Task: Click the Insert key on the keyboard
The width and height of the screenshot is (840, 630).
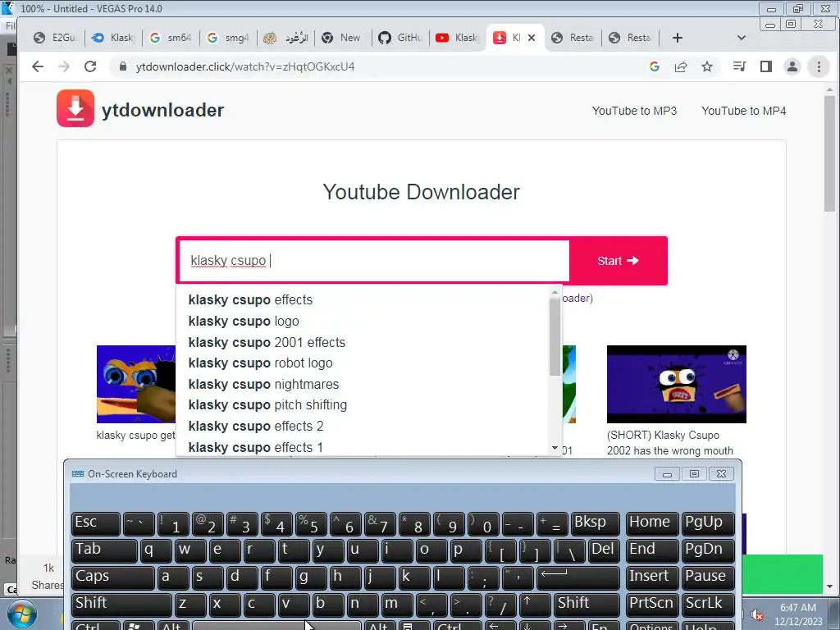Action: point(652,577)
